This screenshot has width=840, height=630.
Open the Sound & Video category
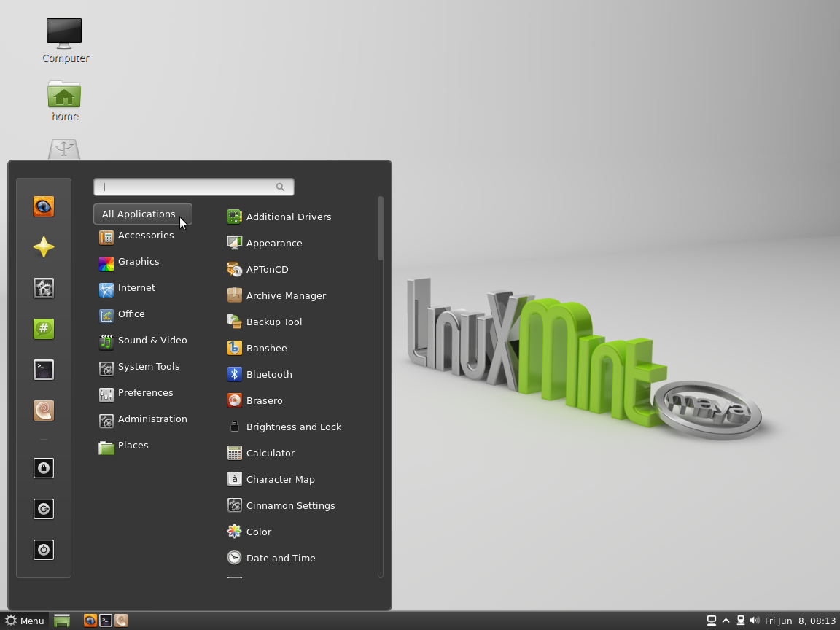click(142, 341)
